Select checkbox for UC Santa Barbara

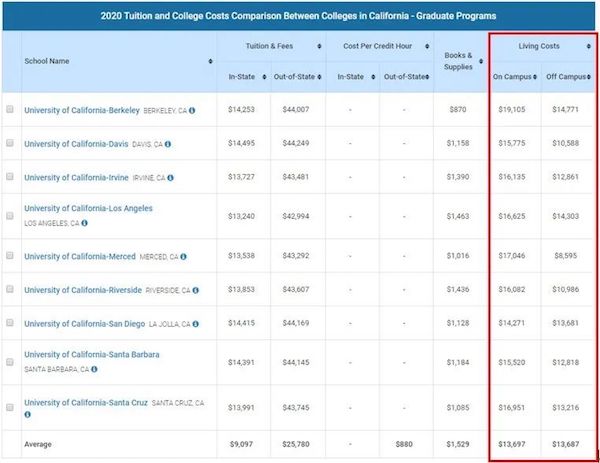click(x=10, y=362)
